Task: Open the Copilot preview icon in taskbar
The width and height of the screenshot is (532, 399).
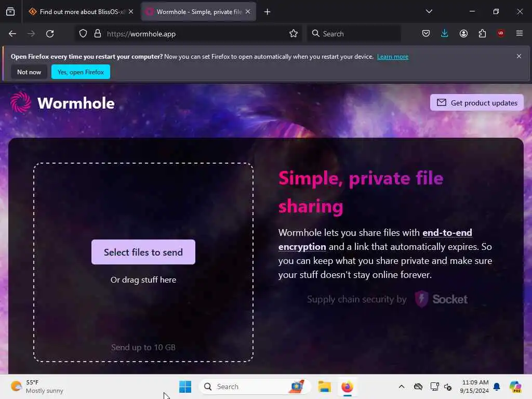Action: click(x=515, y=387)
